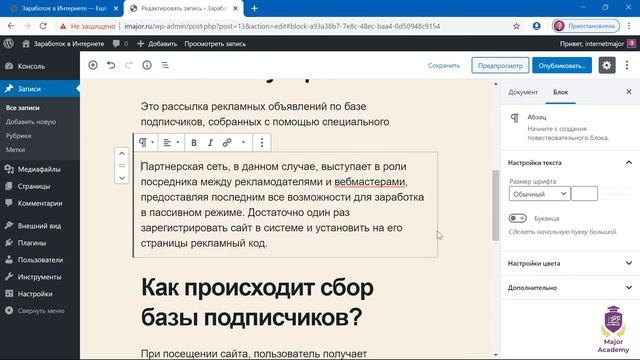Open Метки submenu
The height and width of the screenshot is (360, 640).
(15, 149)
